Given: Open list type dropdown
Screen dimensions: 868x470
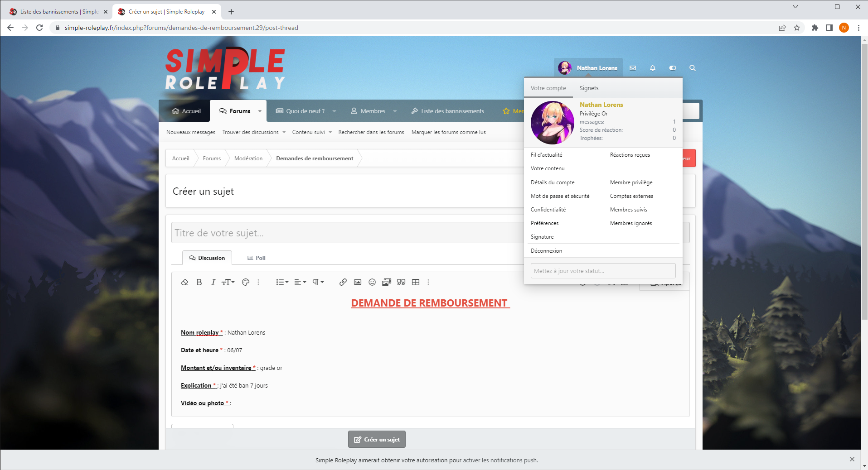Looking at the screenshot, I should (x=282, y=282).
